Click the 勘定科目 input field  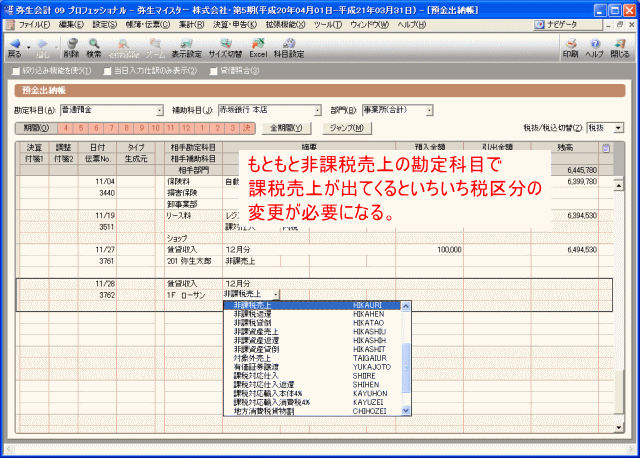point(108,111)
